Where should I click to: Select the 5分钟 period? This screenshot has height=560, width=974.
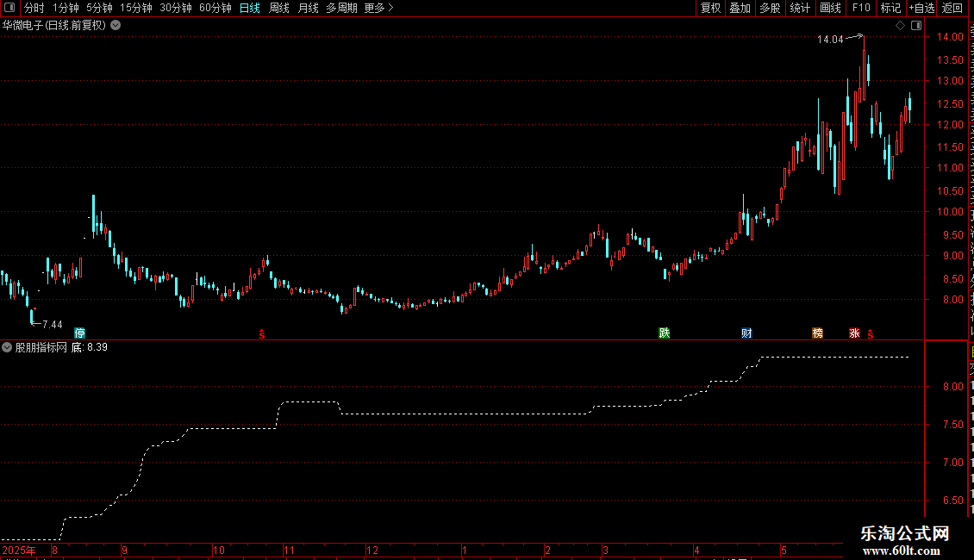99,8
